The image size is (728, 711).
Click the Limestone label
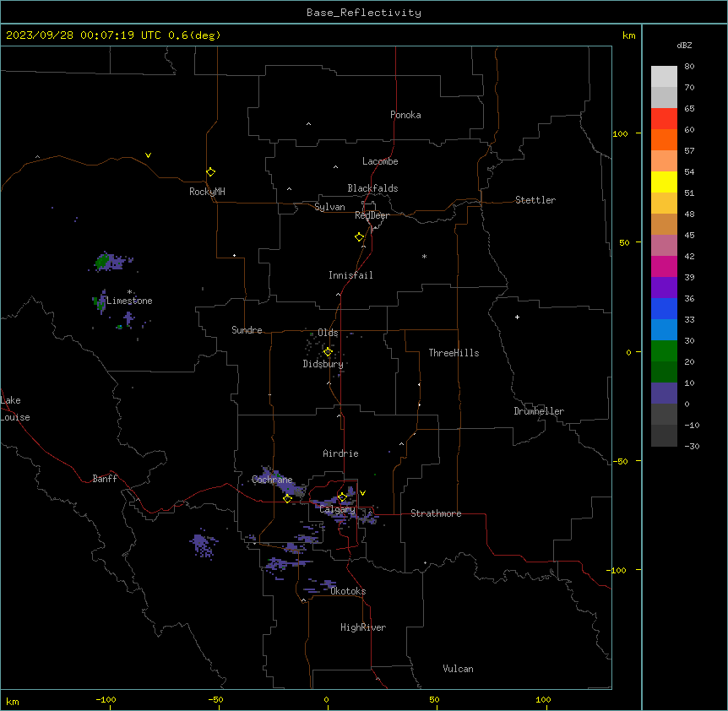pos(129,301)
